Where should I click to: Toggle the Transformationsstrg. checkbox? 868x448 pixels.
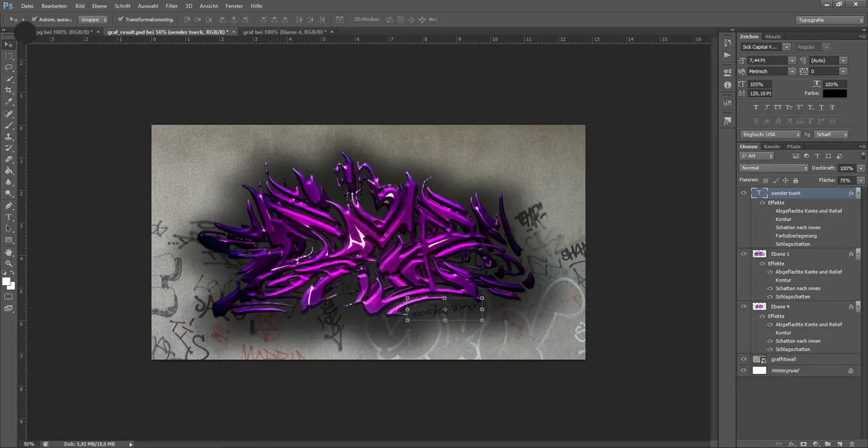click(120, 20)
